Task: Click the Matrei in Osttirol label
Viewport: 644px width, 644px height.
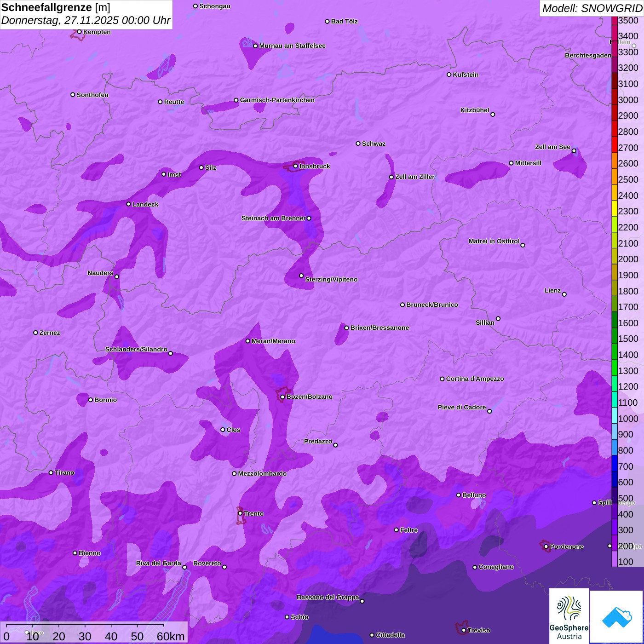Action: click(x=494, y=241)
